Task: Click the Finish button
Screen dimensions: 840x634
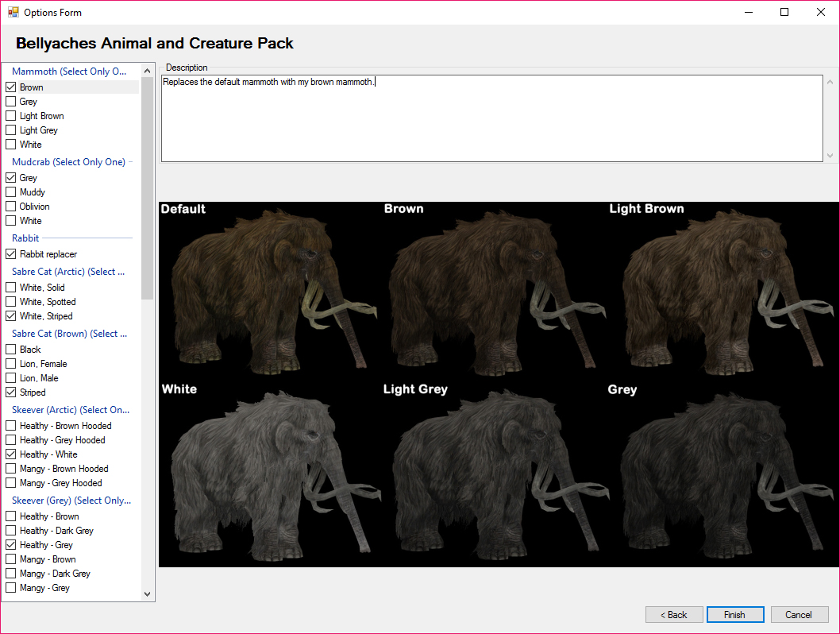Action: (735, 615)
